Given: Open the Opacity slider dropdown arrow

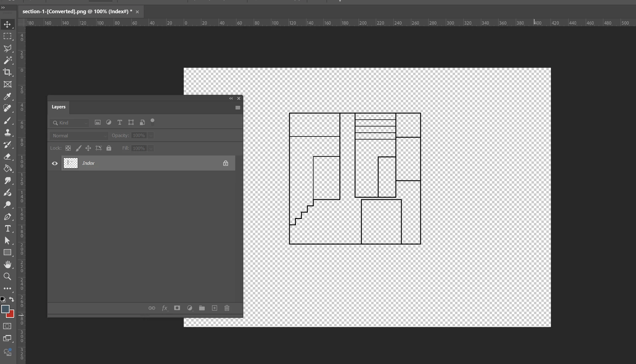Looking at the screenshot, I should coord(151,135).
